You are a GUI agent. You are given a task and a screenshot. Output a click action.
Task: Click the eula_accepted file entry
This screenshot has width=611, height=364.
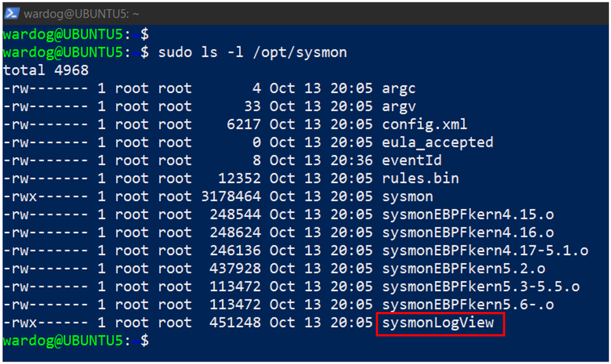(x=437, y=143)
